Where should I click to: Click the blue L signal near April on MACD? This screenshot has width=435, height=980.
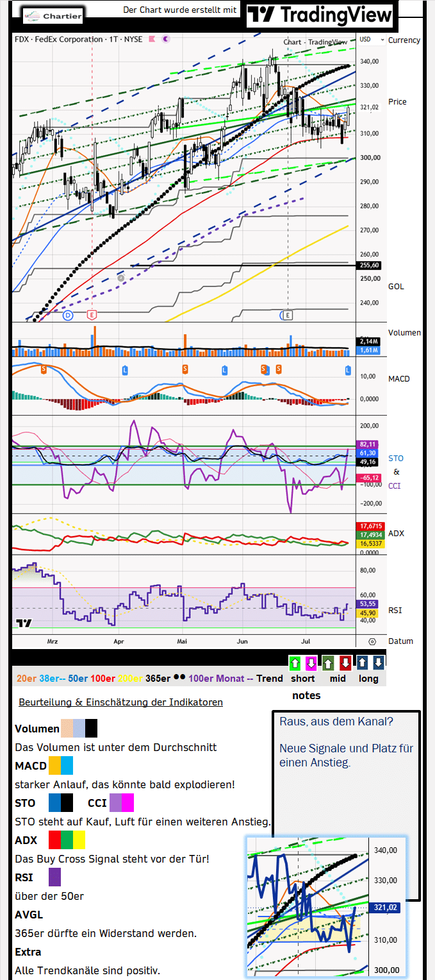(125, 369)
